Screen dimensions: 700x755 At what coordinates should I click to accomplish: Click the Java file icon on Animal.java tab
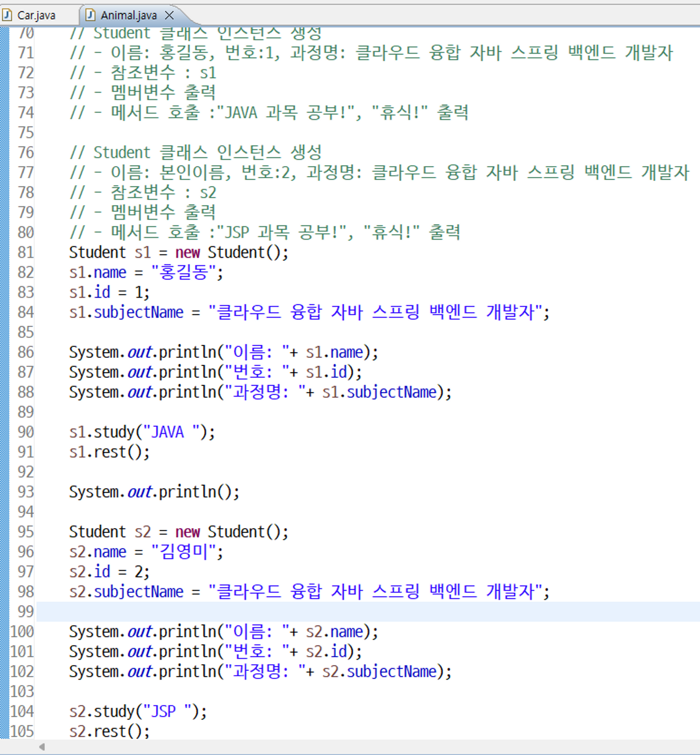90,15
